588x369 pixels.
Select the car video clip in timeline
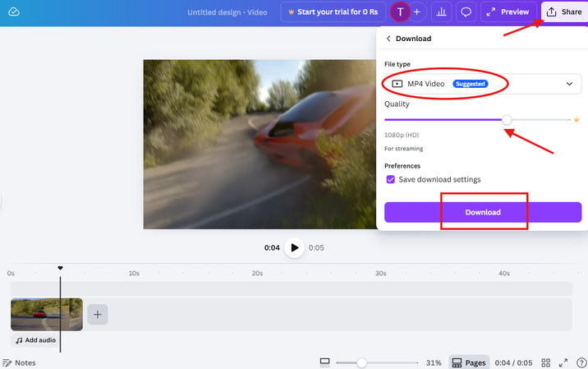[x=47, y=314]
